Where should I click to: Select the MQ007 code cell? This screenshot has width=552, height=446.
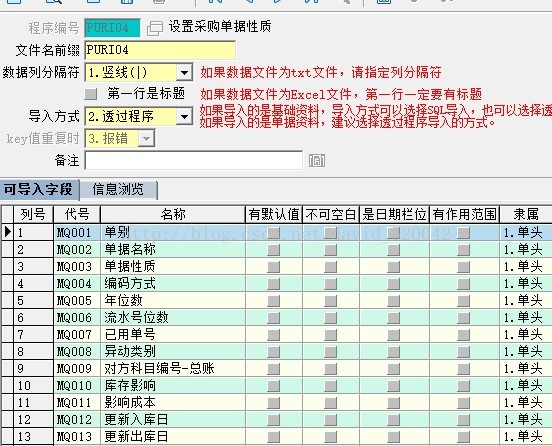[77, 335]
